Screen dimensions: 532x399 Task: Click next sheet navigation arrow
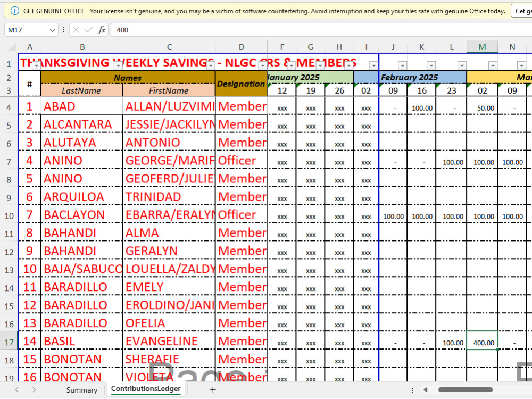(x=34, y=390)
